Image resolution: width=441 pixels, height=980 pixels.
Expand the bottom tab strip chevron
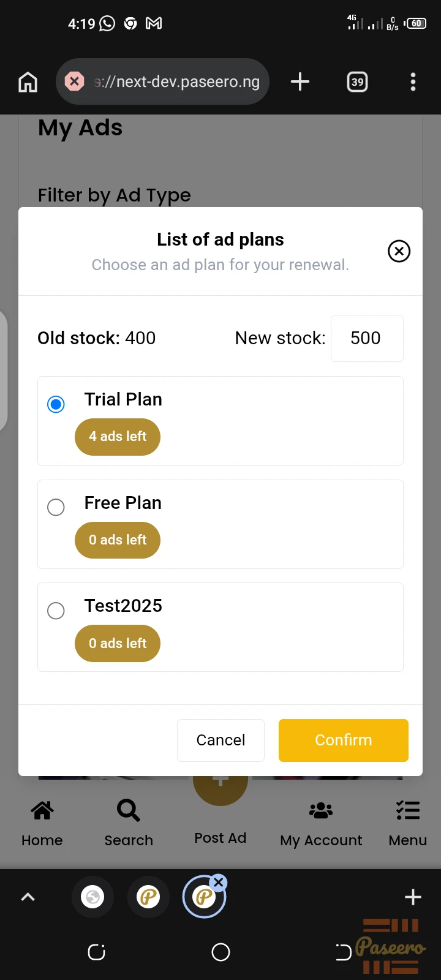[x=28, y=897]
